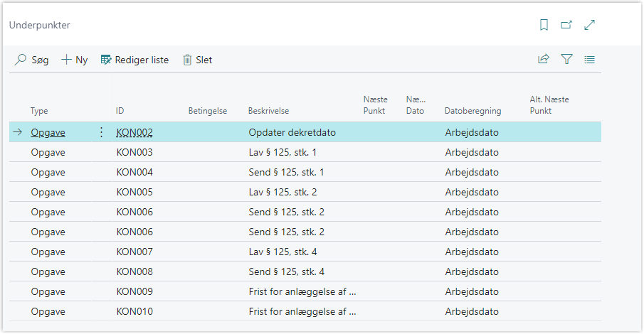Click the Datoberegning column header
The width and height of the screenshot is (644, 334).
(x=473, y=111)
